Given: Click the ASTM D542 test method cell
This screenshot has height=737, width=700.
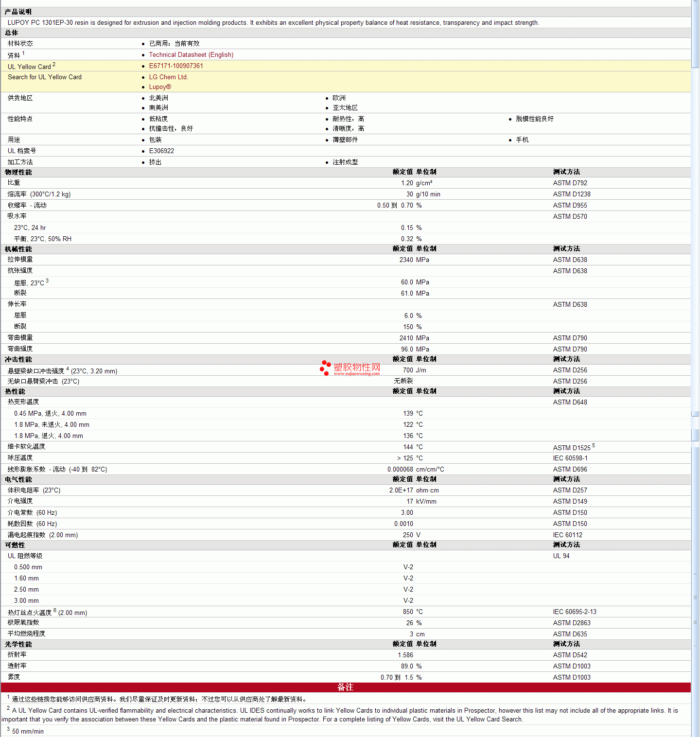Looking at the screenshot, I should tap(570, 655).
